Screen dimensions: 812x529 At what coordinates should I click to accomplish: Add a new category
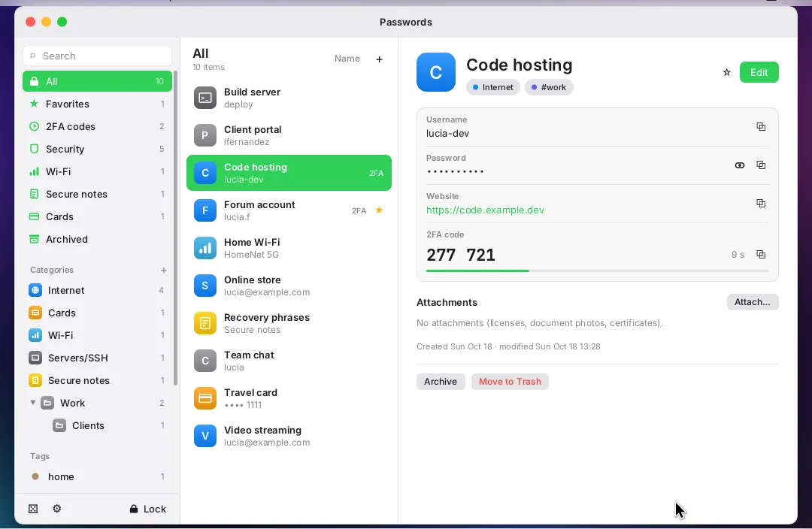click(164, 271)
